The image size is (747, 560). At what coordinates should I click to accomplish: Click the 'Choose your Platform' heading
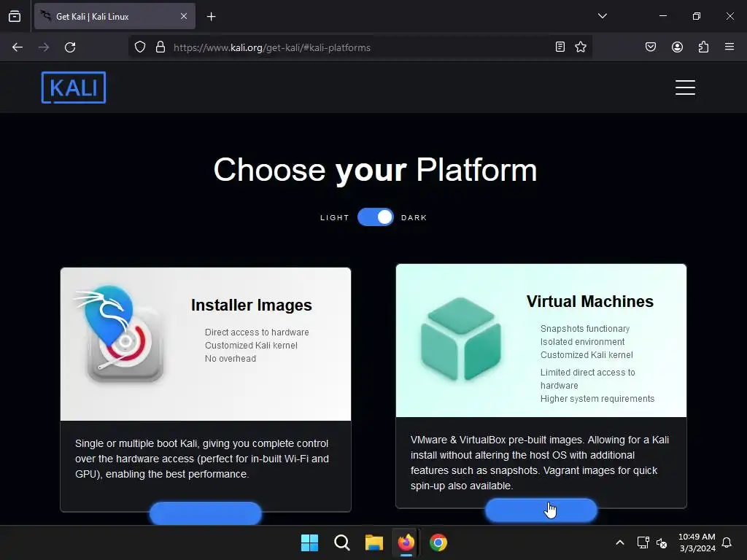click(x=376, y=169)
